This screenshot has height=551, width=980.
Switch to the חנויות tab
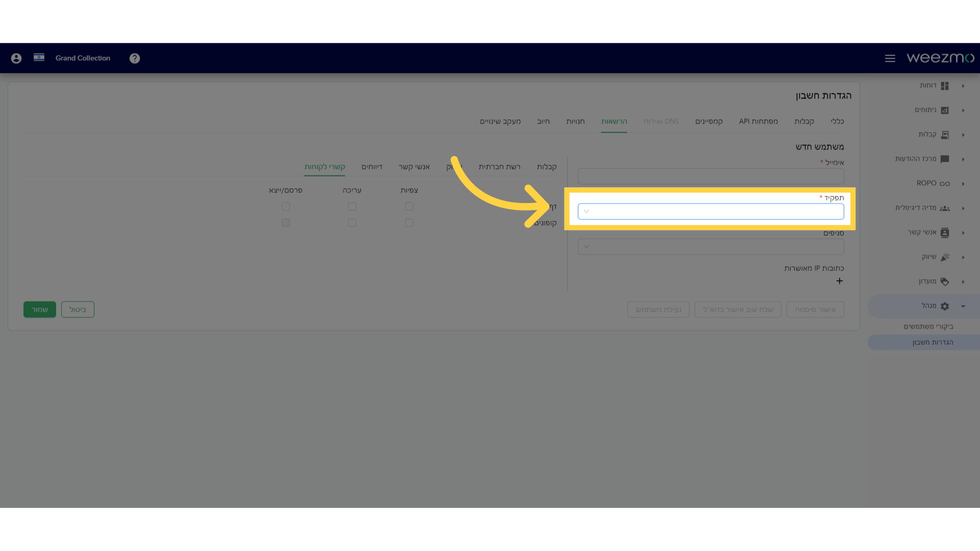(x=575, y=121)
